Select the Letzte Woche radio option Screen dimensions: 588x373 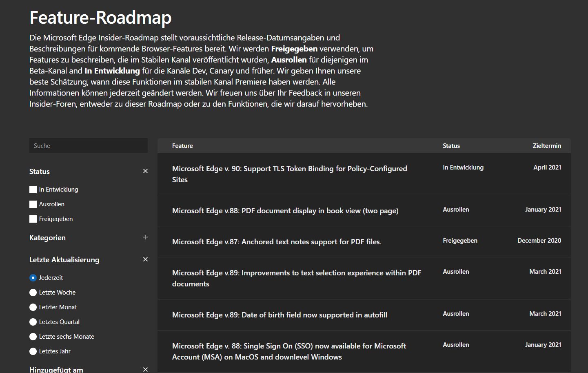33,293
